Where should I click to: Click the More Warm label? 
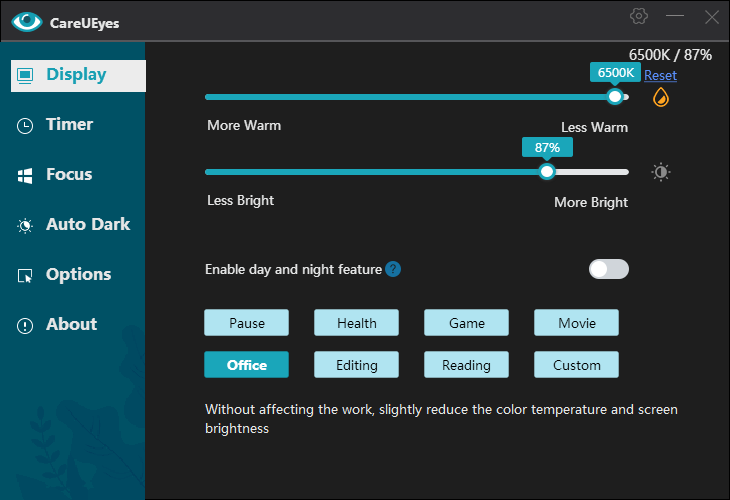(244, 125)
